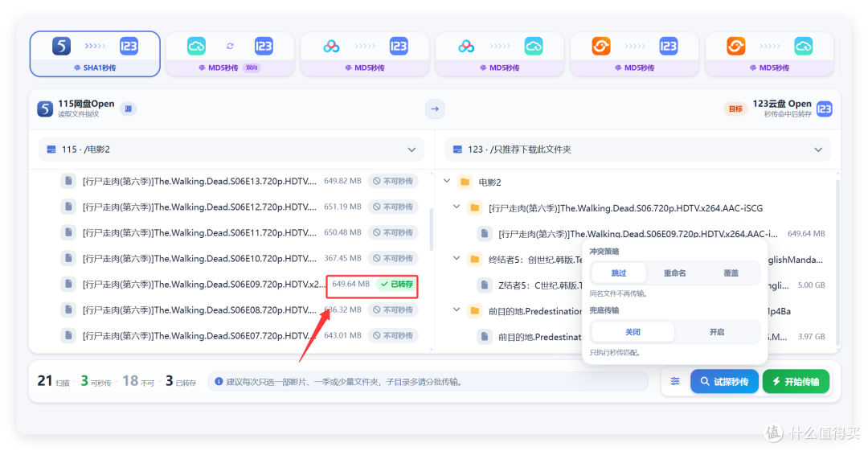This screenshot has width=868, height=451.
Task: Click the 115网盘Open source logo icon
Action: click(x=45, y=109)
